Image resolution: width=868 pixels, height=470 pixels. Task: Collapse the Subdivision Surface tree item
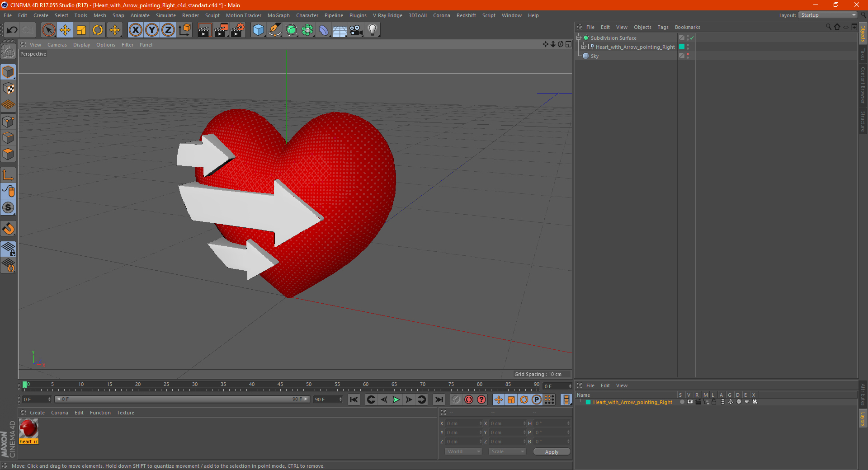click(x=578, y=38)
